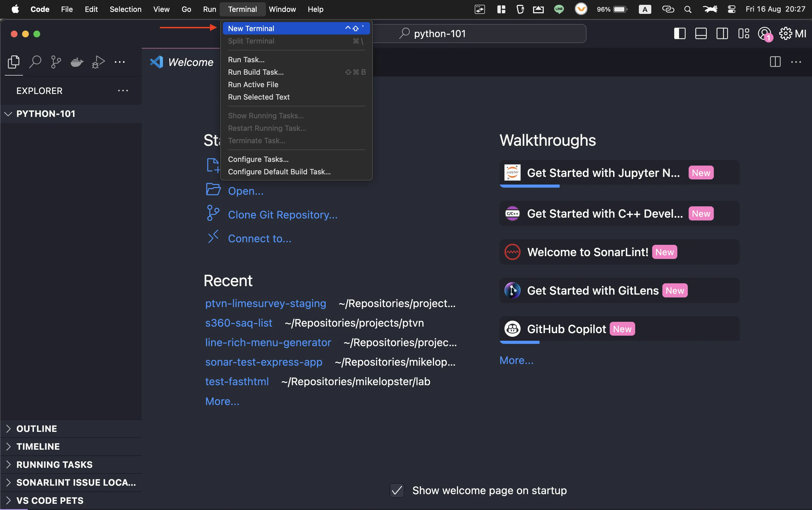Open the Docker view icon
This screenshot has width=812, height=510.
pyautogui.click(x=77, y=62)
